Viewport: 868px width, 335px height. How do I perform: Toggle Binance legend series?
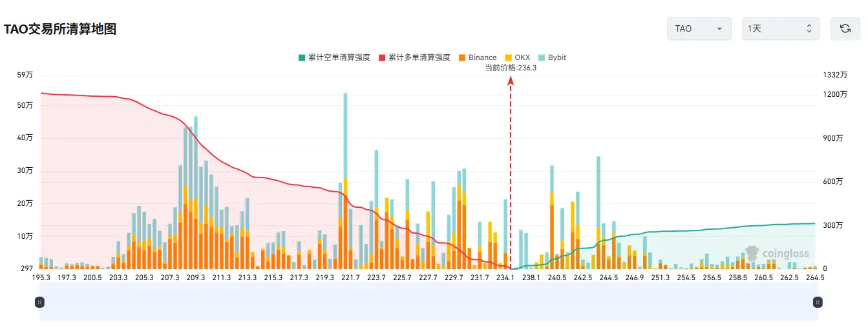click(477, 57)
